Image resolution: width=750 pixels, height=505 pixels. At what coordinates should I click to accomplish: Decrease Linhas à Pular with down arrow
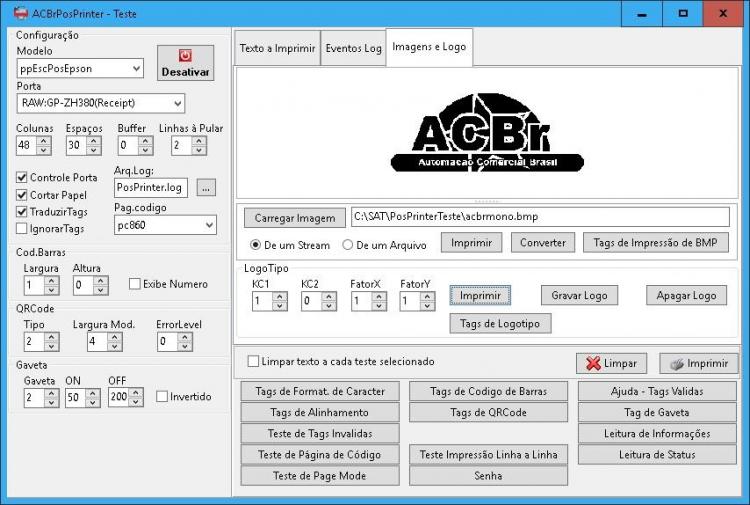(199, 150)
